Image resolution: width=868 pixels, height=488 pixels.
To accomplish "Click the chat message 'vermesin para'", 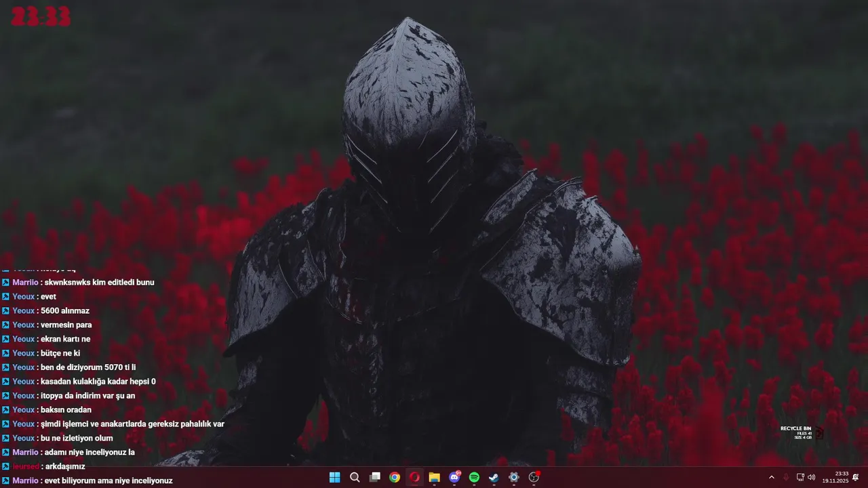I will coord(66,325).
